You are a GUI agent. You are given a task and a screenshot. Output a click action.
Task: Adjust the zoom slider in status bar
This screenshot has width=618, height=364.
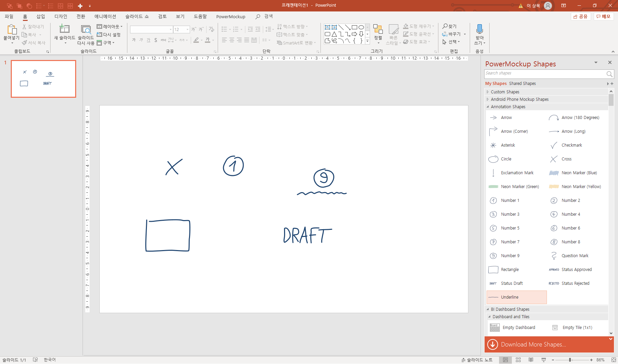point(570,360)
